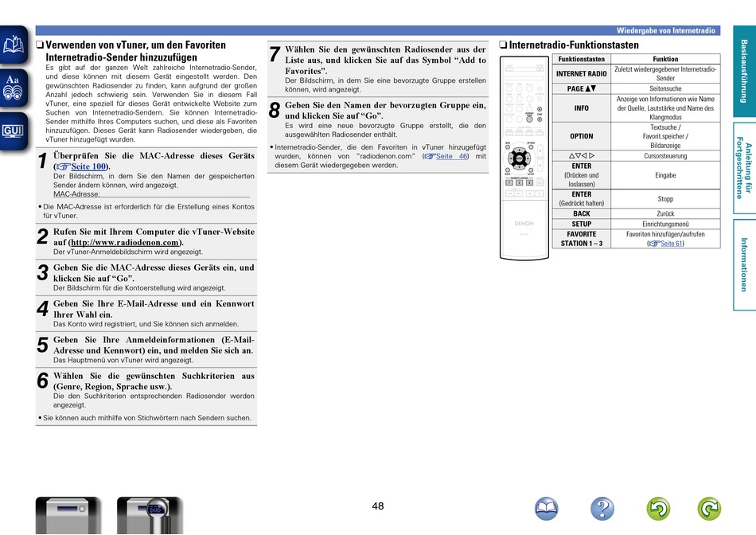This screenshot has width=756, height=535.
Task: Click the Wiedergabe von Internetradio header
Action: (665, 30)
